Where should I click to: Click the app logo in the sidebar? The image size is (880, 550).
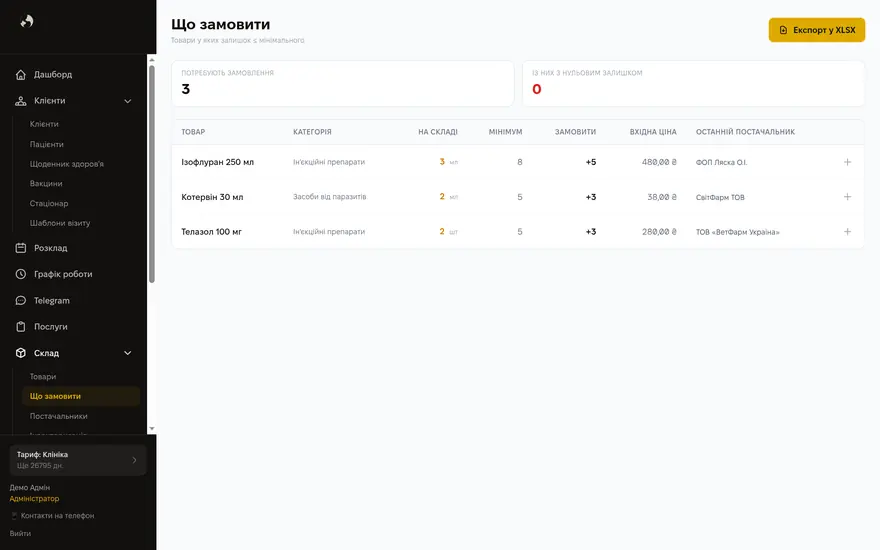[x=27, y=21]
